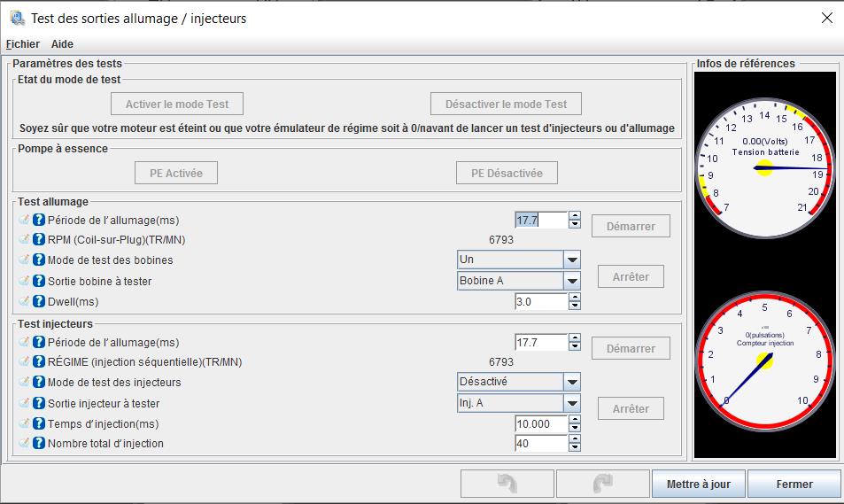Click pencil icon beside Sortie bobine à tester
The image size is (844, 504).
pyautogui.click(x=24, y=282)
